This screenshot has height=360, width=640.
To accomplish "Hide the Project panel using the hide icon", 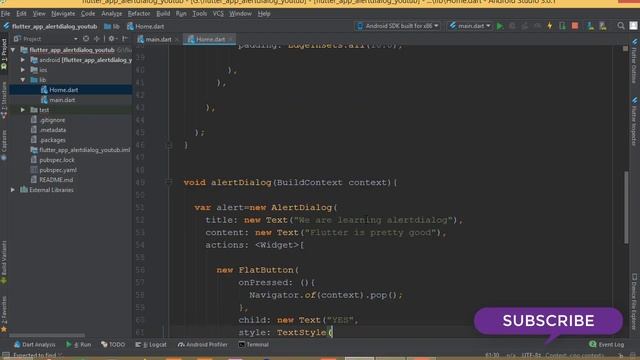I will [x=125, y=39].
